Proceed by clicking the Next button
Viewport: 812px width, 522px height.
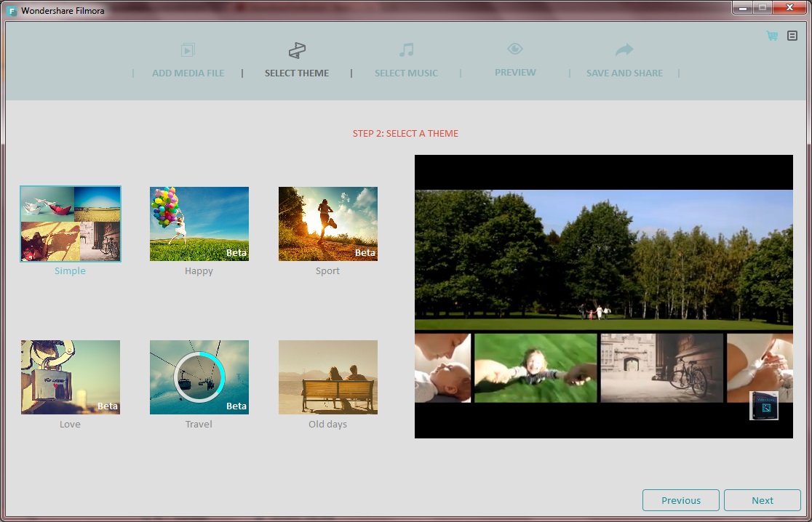(x=763, y=500)
